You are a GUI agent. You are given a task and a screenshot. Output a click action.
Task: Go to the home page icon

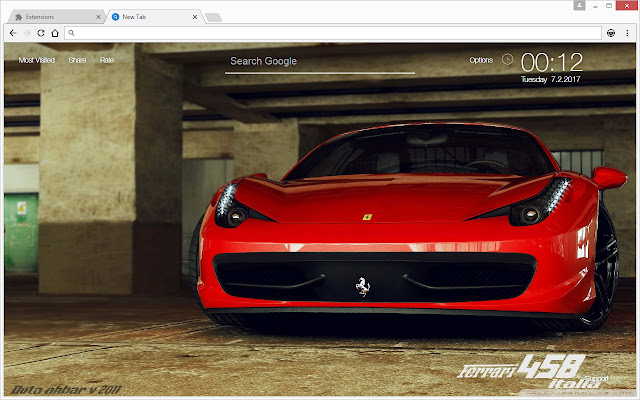tap(55, 33)
